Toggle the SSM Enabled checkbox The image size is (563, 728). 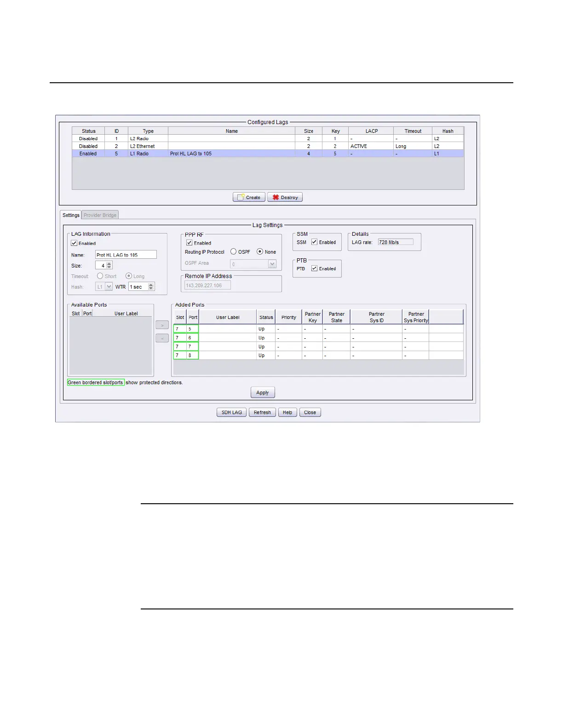pyautogui.click(x=315, y=242)
